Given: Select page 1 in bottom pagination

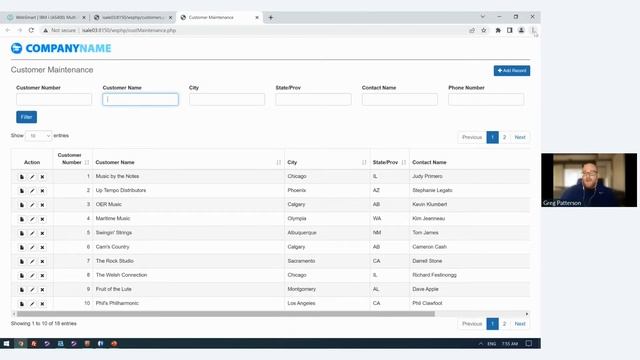Looking at the screenshot, I should 493,324.
